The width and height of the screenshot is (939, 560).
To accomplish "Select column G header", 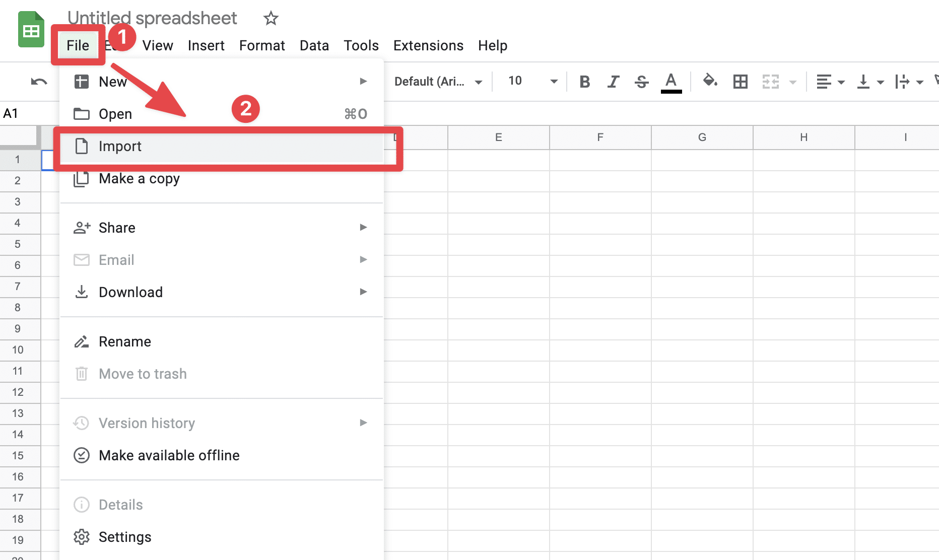I will tap(702, 137).
